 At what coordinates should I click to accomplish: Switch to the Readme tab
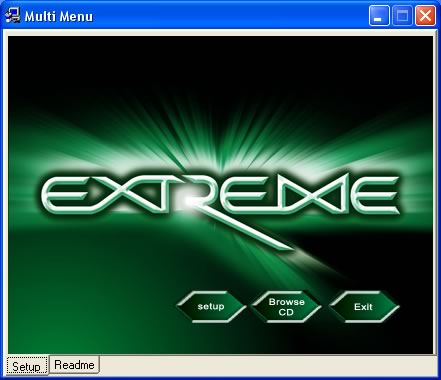(x=74, y=365)
